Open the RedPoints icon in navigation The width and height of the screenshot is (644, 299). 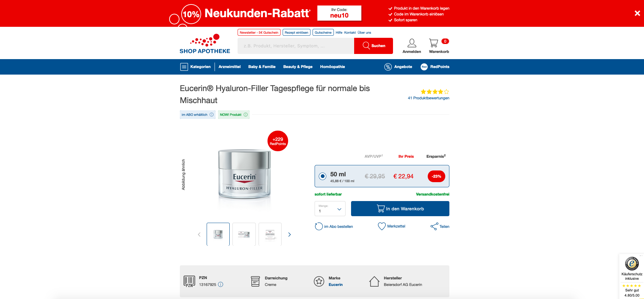[424, 67]
